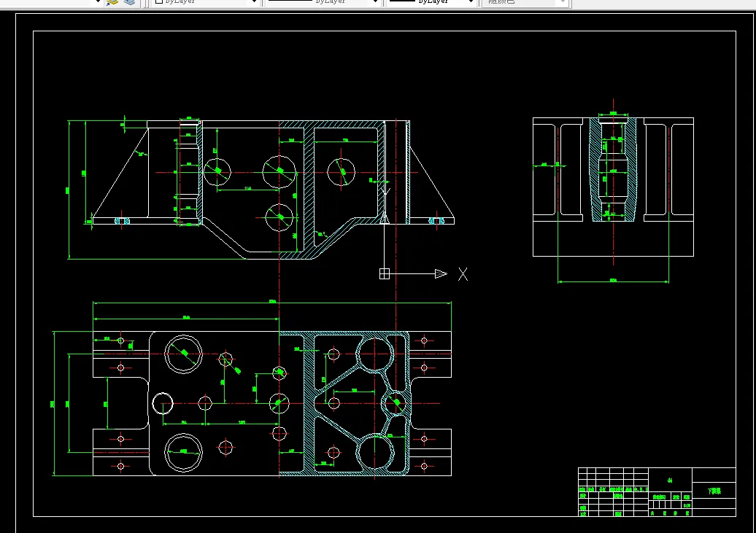Viewport: 756px width, 533px height.
Task: Select the hatched section in the side view
Action: click(613, 170)
